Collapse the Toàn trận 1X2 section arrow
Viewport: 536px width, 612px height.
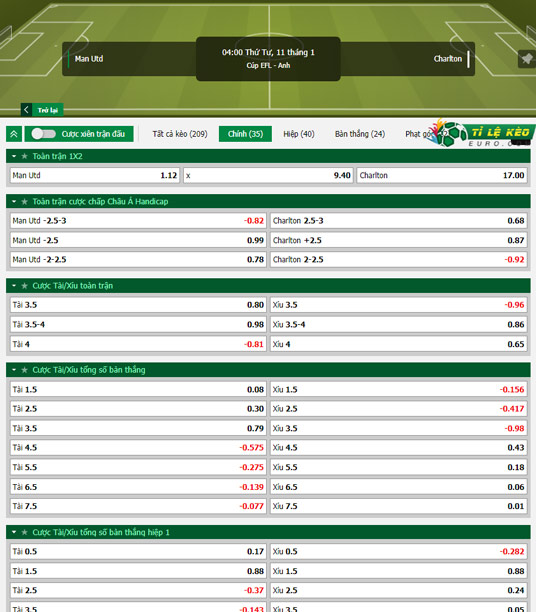[x=14, y=156]
